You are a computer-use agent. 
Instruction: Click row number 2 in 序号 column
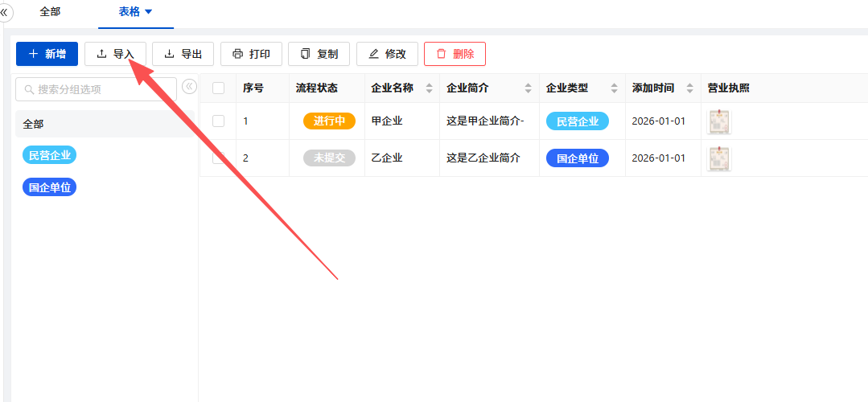[x=246, y=158]
